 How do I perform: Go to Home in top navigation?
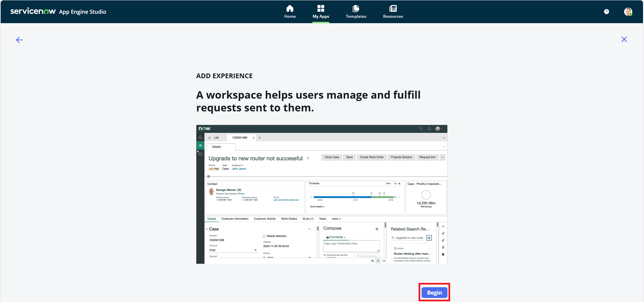pyautogui.click(x=290, y=12)
